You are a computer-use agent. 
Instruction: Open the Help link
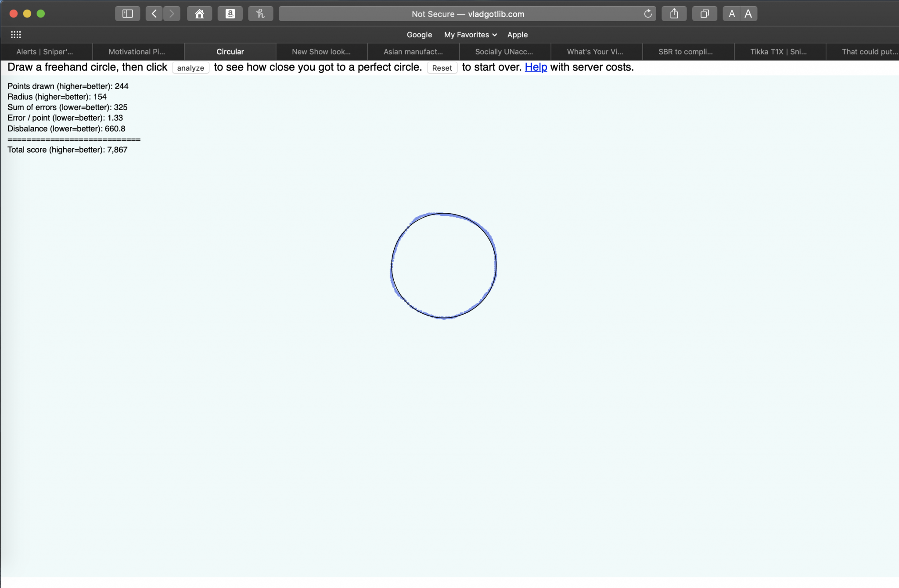[536, 67]
